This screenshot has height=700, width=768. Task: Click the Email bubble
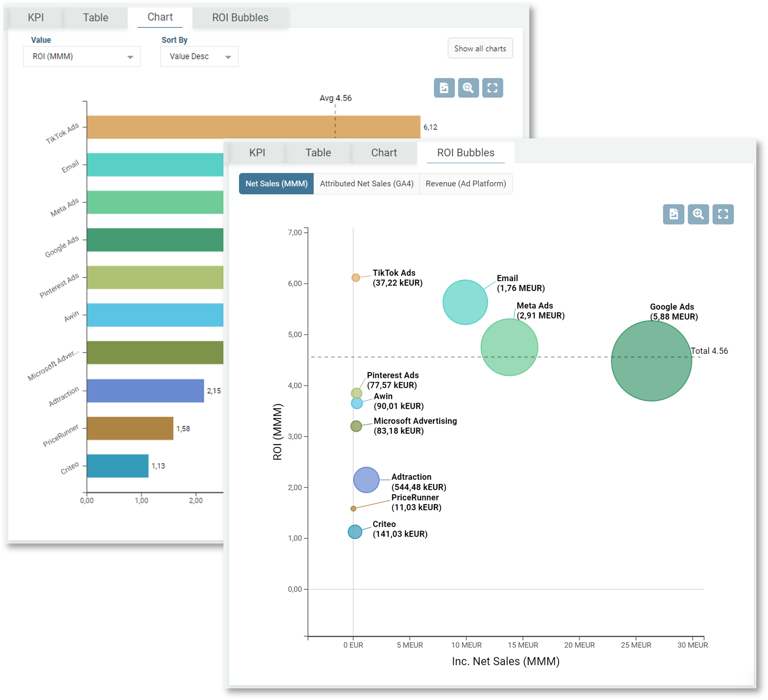pos(465,302)
